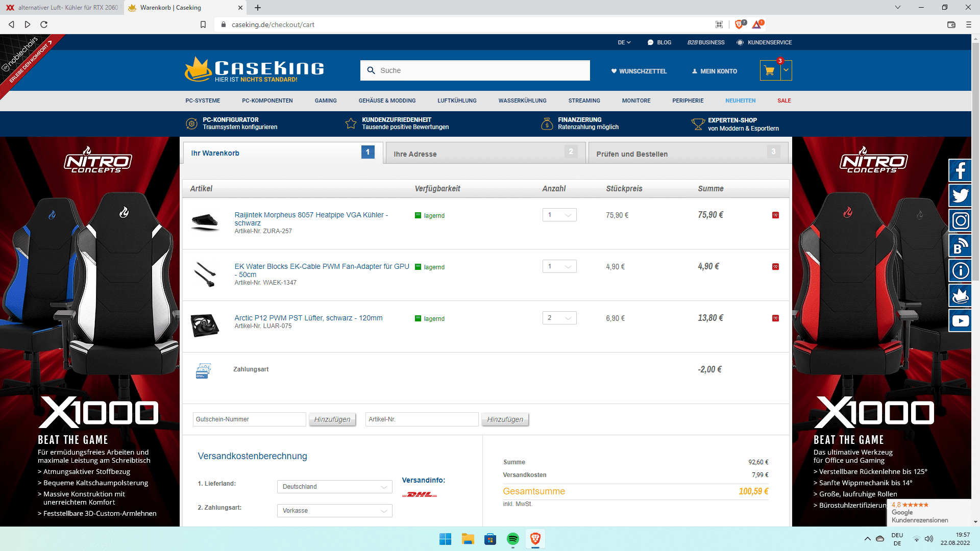
Task: Open Arctic P12 PWM PST Lüfter link
Action: pyautogui.click(x=308, y=318)
